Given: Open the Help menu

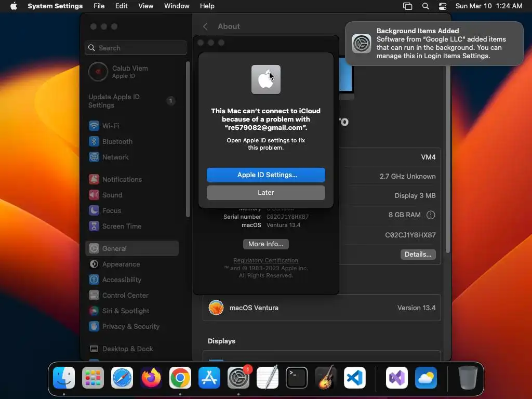Looking at the screenshot, I should [x=207, y=6].
